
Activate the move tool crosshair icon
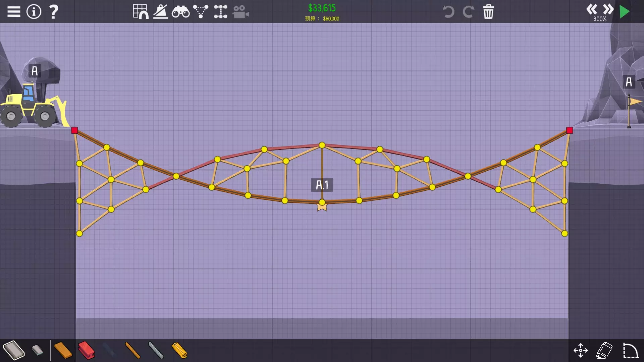click(x=581, y=350)
